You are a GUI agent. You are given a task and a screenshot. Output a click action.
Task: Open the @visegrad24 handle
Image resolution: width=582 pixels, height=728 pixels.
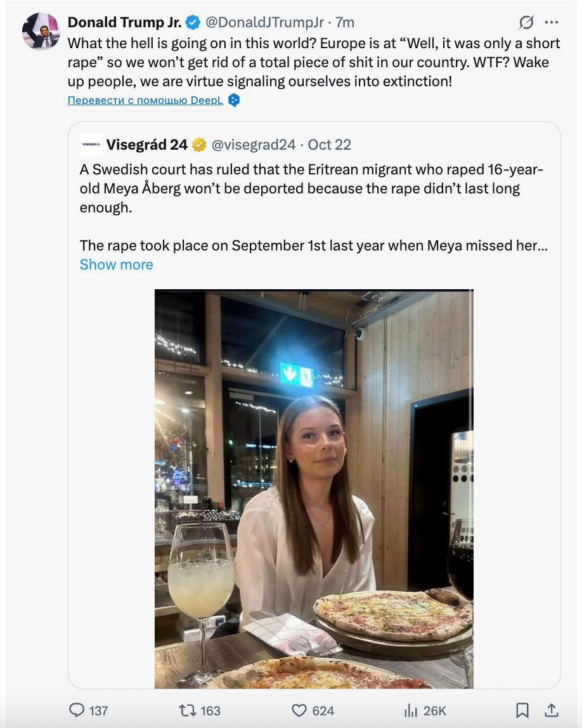click(x=253, y=145)
